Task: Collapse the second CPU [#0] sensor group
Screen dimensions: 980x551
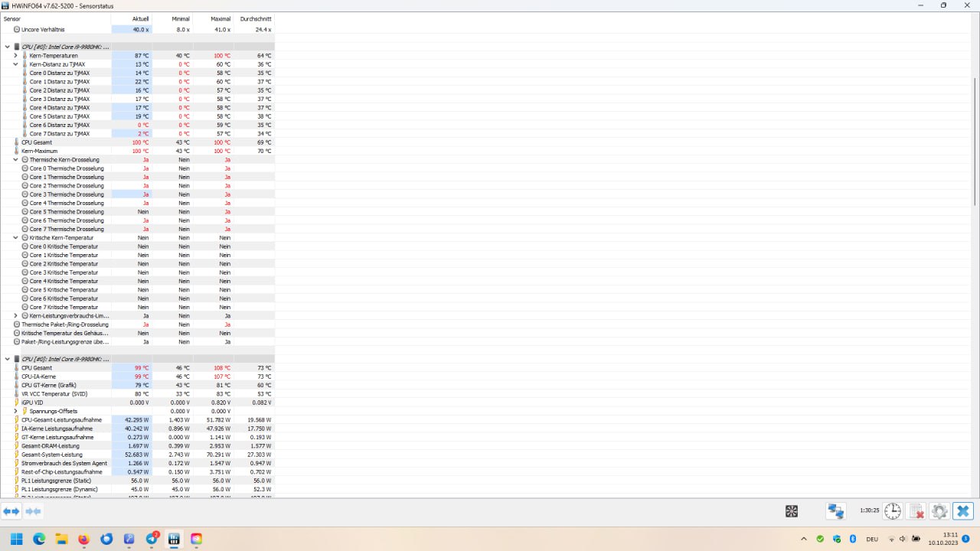Action: pos(7,359)
